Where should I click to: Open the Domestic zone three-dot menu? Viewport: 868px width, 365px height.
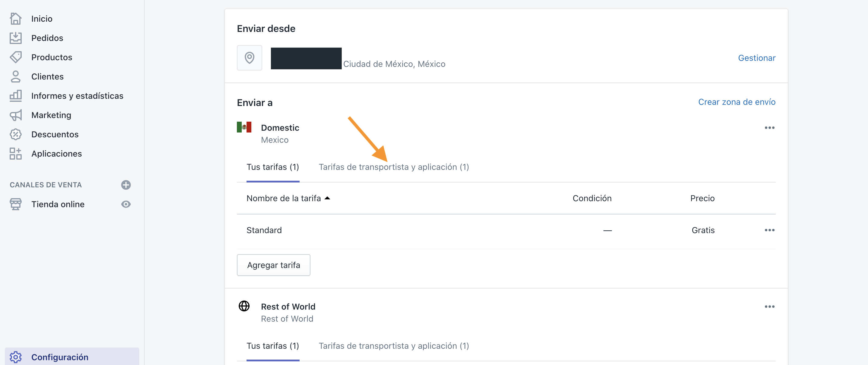769,128
